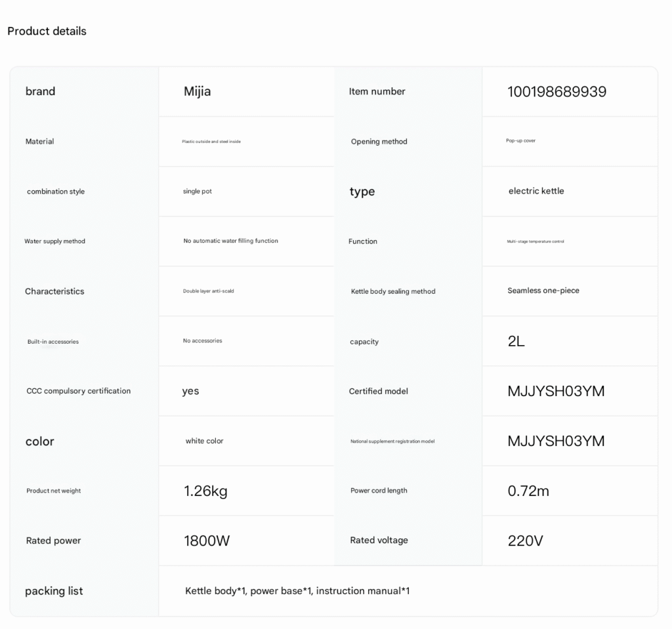Select the 220V rated voltage value
672x629 pixels.
(525, 540)
